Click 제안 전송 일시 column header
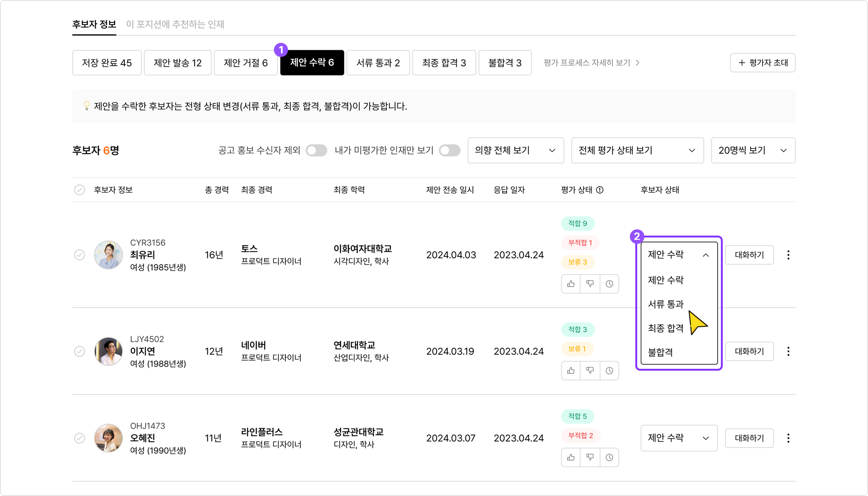868x496 pixels. [450, 190]
